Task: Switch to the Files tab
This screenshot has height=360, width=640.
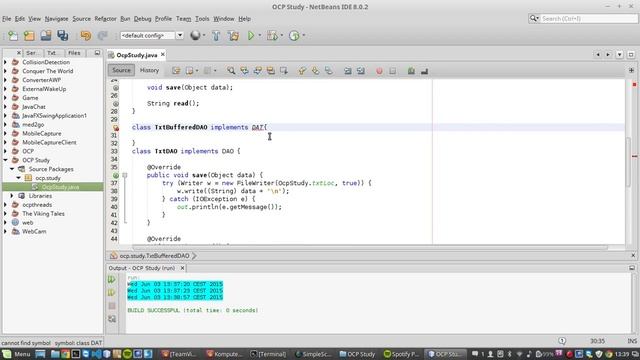Action: tap(74, 53)
